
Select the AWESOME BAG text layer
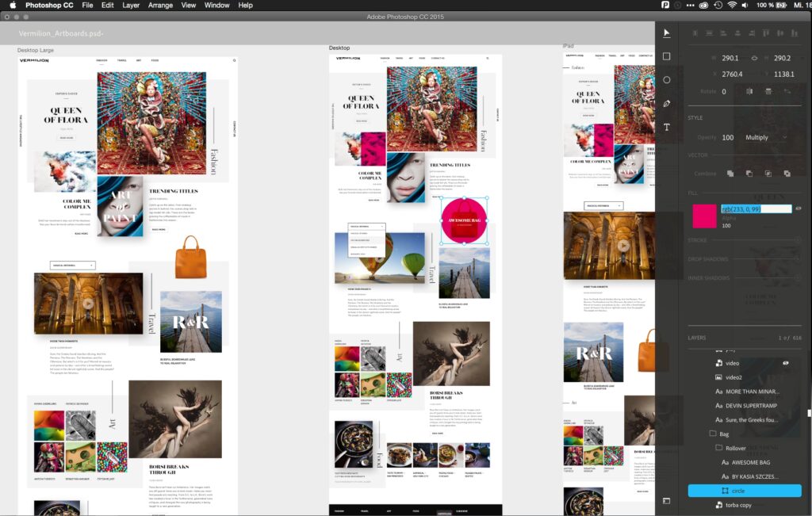coord(749,462)
